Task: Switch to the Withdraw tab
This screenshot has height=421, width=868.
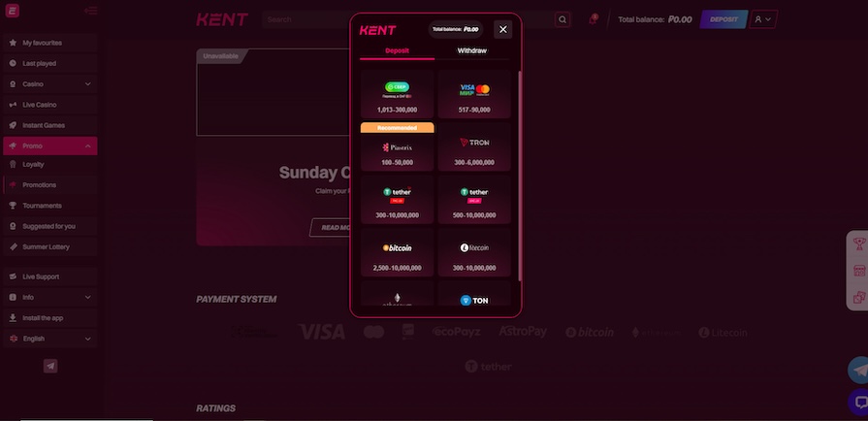Action: pos(471,51)
